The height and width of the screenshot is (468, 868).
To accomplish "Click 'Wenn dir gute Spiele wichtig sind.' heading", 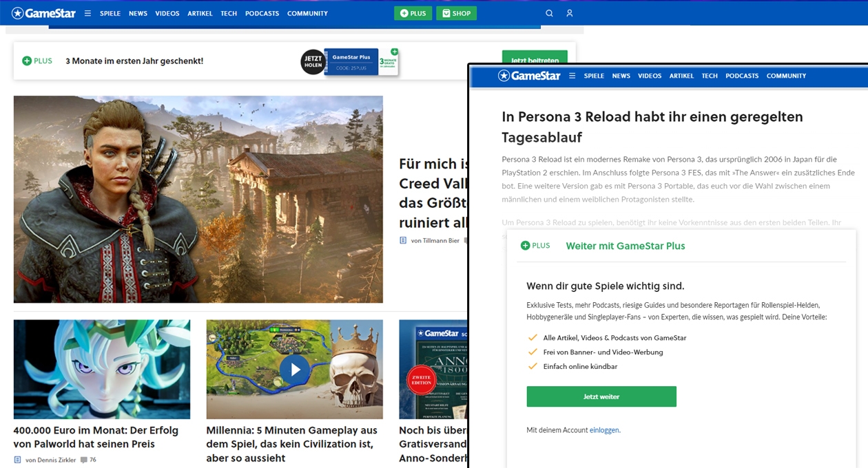I will coord(606,286).
